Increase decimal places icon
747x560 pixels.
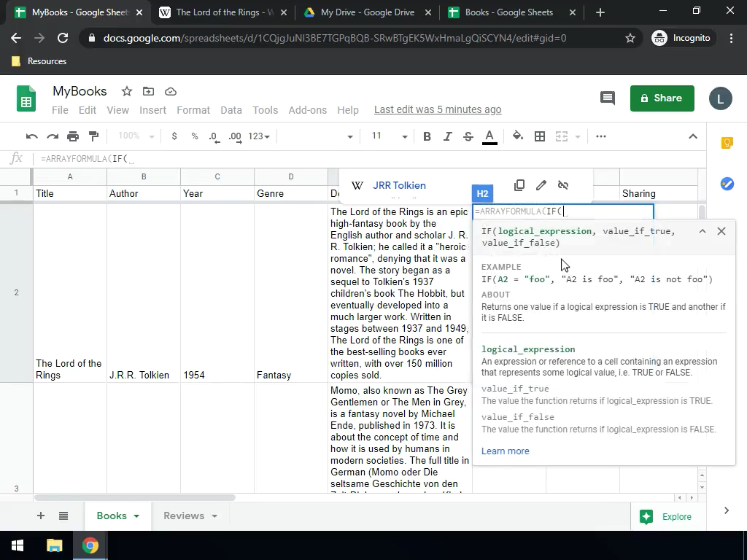tap(235, 136)
